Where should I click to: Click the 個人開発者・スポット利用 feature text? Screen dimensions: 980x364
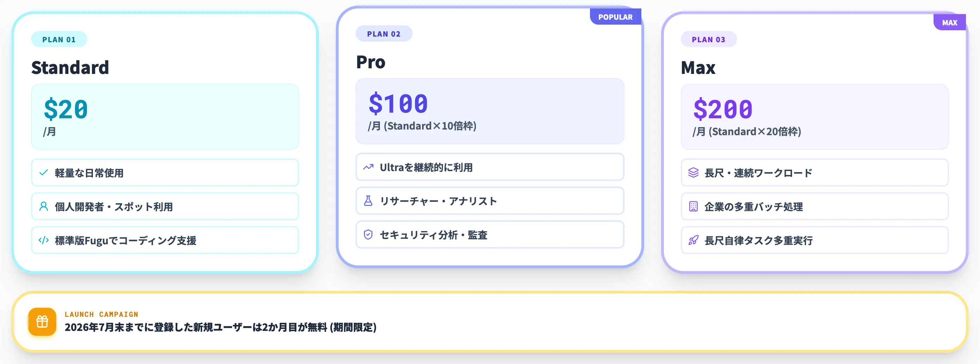pyautogui.click(x=114, y=207)
